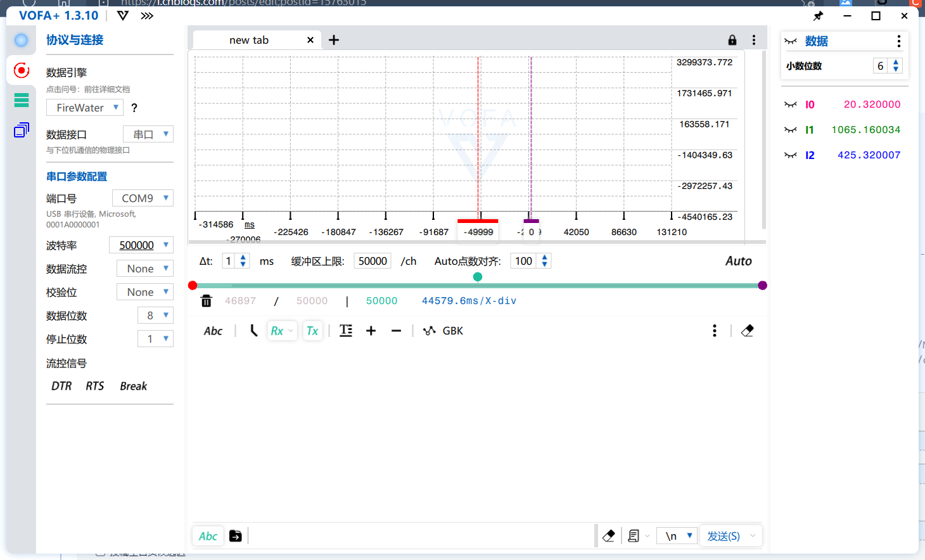Viewport: 925px width, 560px height.
Task: Clear receive area with the eraser icon
Action: 748,331
